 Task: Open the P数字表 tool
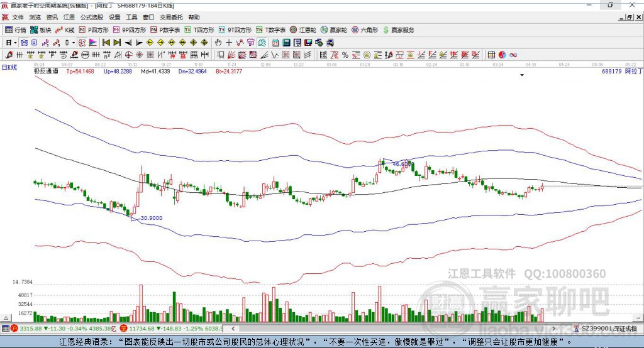(x=165, y=30)
